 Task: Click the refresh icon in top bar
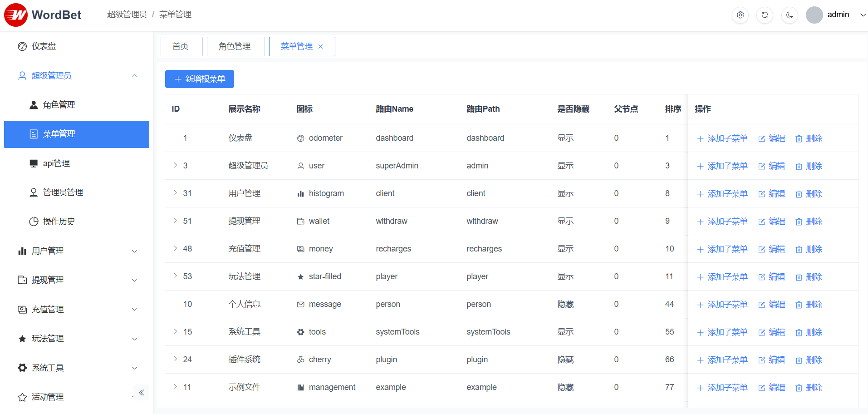tap(765, 15)
